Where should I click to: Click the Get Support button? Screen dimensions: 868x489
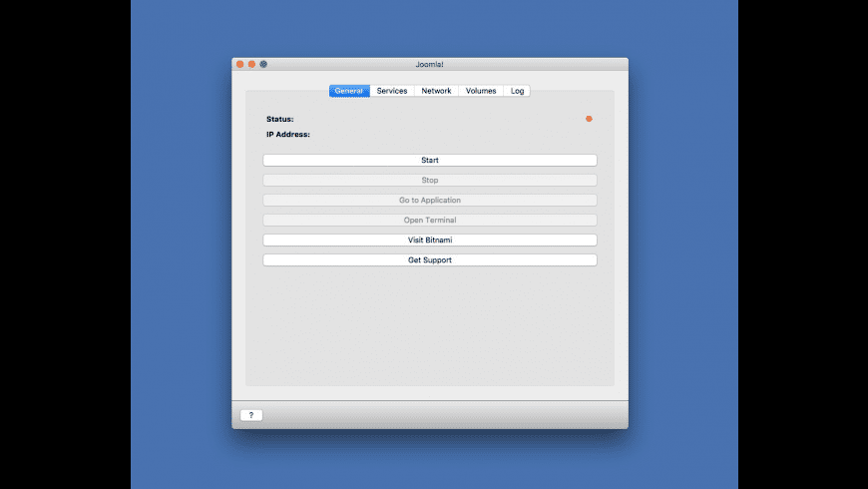[x=430, y=259]
